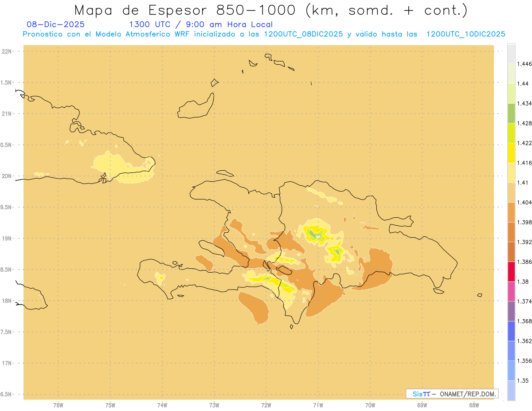Click the purple swatch between 1.368 and 1.374
The height and width of the screenshot is (411, 532).
click(x=511, y=311)
